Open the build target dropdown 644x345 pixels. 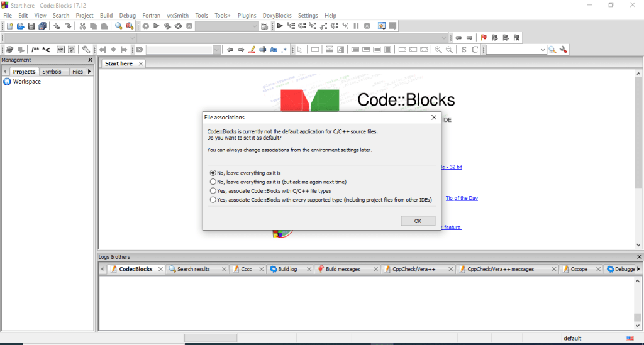tap(264, 26)
